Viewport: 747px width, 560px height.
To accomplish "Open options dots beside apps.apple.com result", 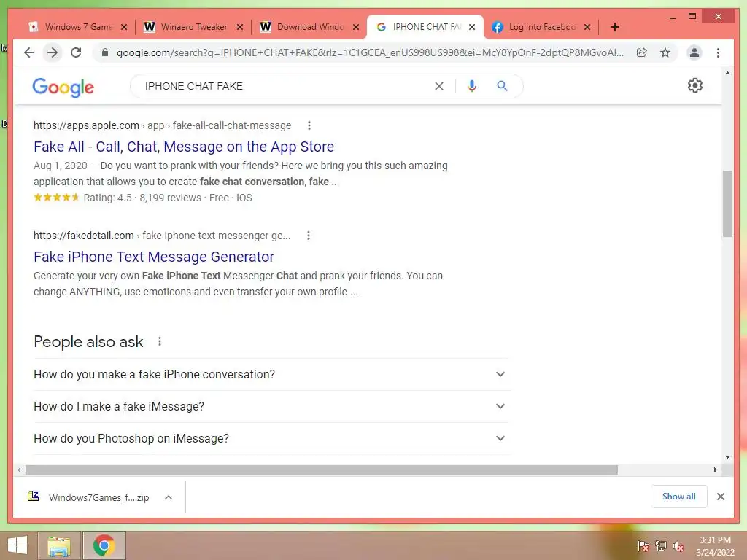I will click(309, 125).
